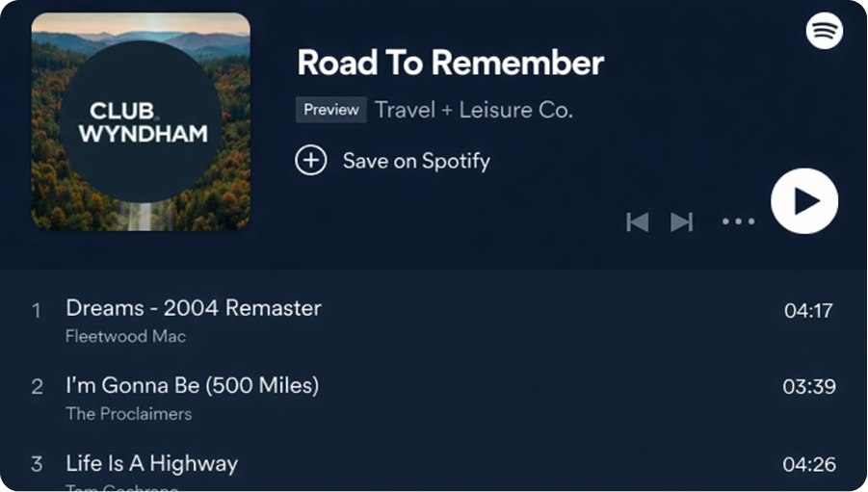Play track Dreams - 2004 Remaster

193,308
